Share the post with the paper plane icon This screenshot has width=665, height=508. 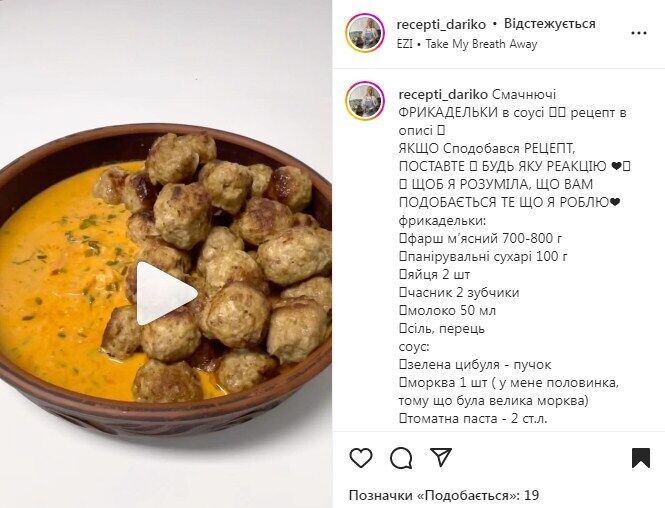coord(441,457)
